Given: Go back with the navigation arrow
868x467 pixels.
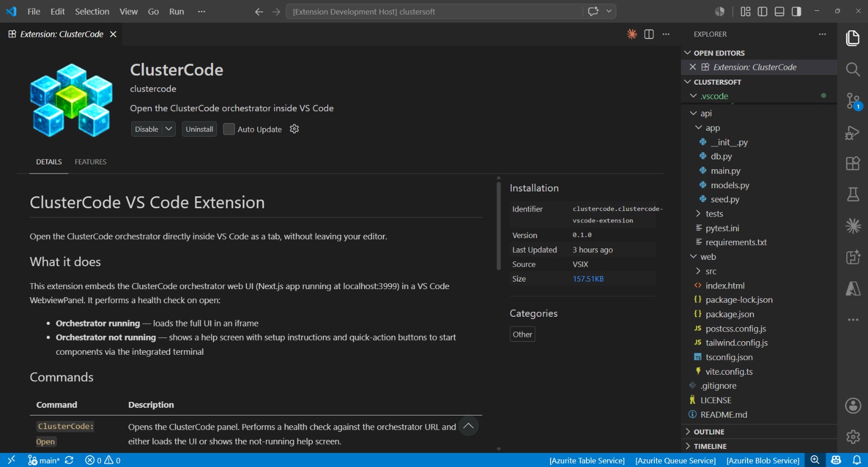Looking at the screenshot, I should pos(259,11).
